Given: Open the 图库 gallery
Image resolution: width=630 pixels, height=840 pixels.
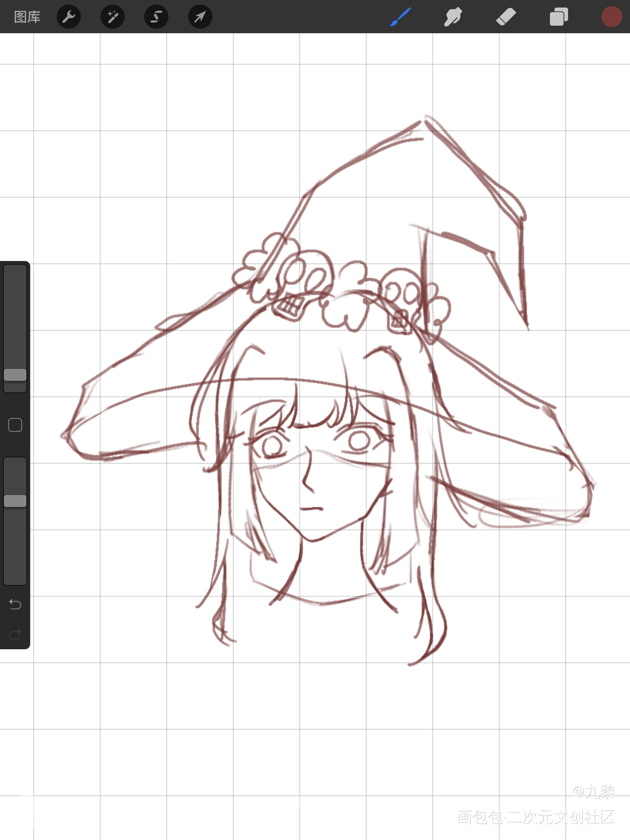Looking at the screenshot, I should click(27, 17).
